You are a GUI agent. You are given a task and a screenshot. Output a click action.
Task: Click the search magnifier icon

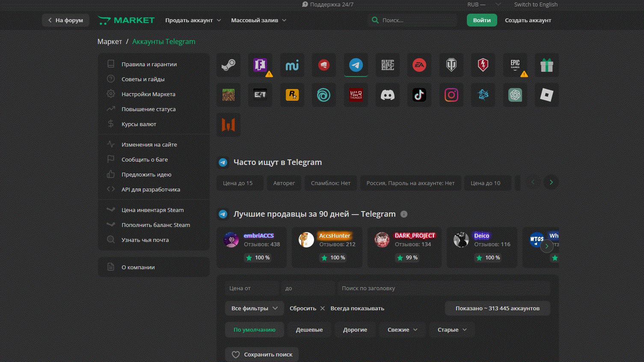coord(375,20)
